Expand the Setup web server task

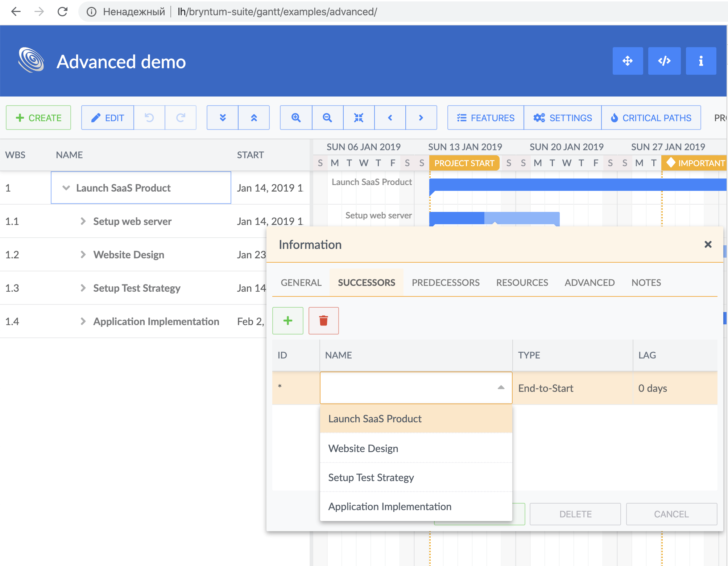(x=83, y=221)
